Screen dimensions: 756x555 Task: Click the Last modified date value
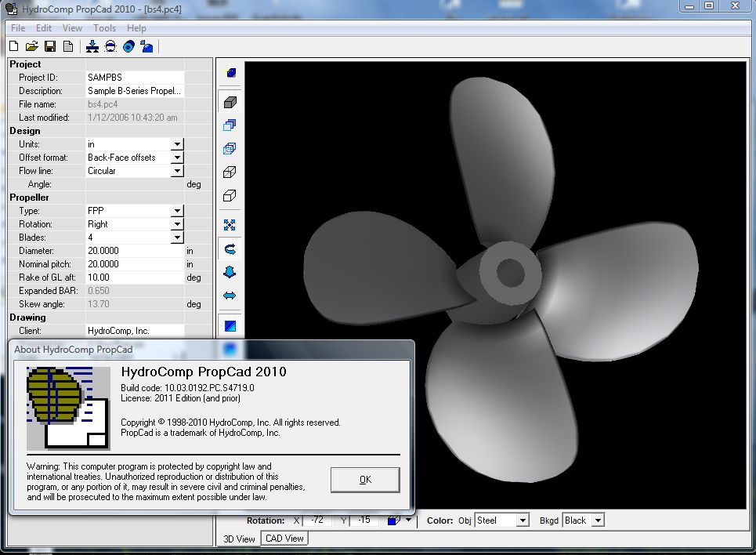[x=135, y=118]
